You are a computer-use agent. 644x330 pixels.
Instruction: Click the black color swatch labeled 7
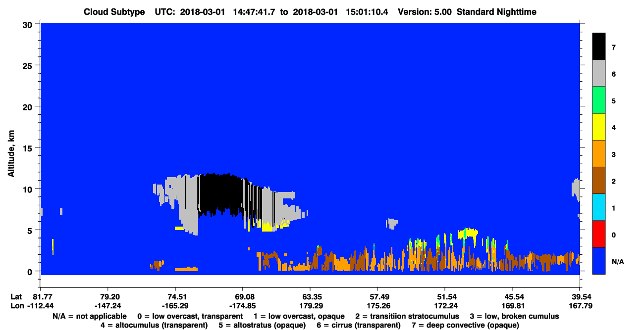[599, 47]
